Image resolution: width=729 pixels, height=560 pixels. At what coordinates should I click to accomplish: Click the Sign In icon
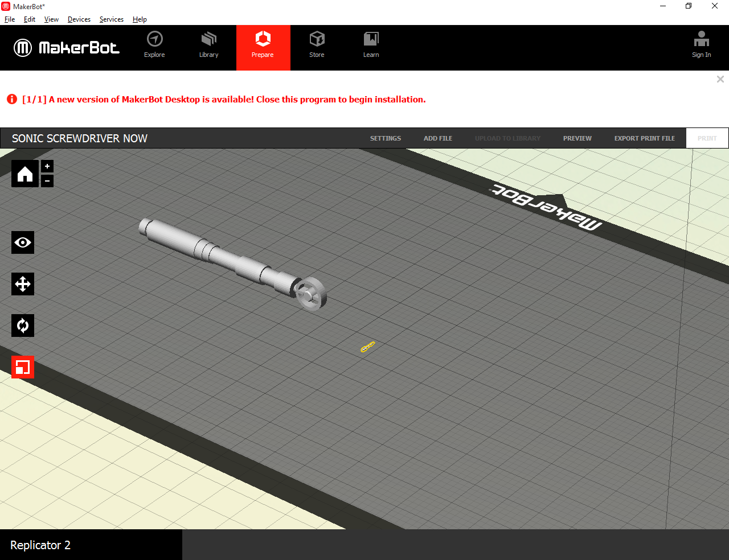(x=701, y=45)
